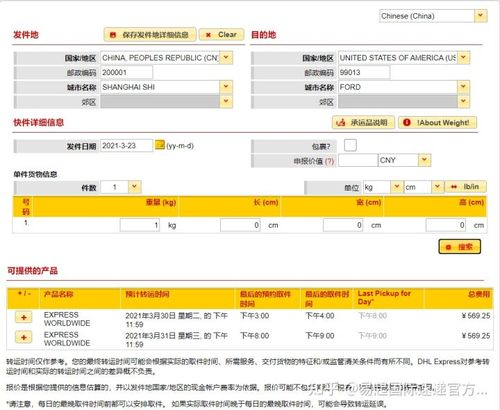Click the 下午3:00 booking cutoff time
Screen dimensions: 500x410
point(255,316)
